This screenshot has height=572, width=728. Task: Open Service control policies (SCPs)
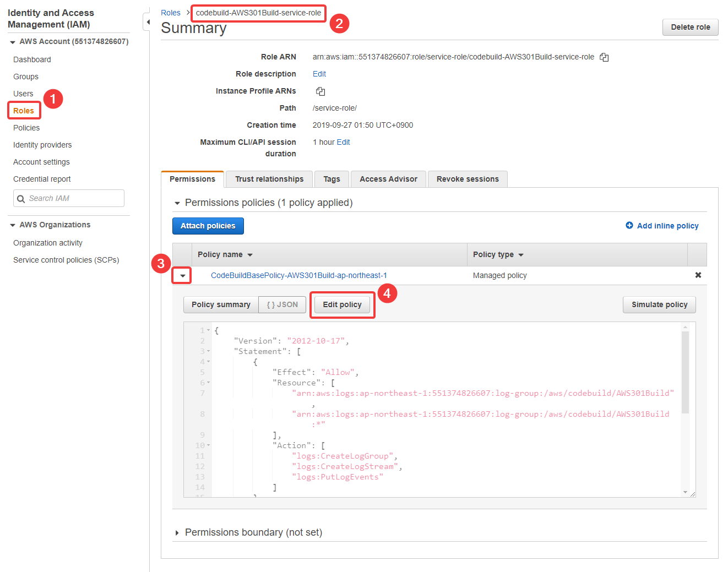pos(66,260)
